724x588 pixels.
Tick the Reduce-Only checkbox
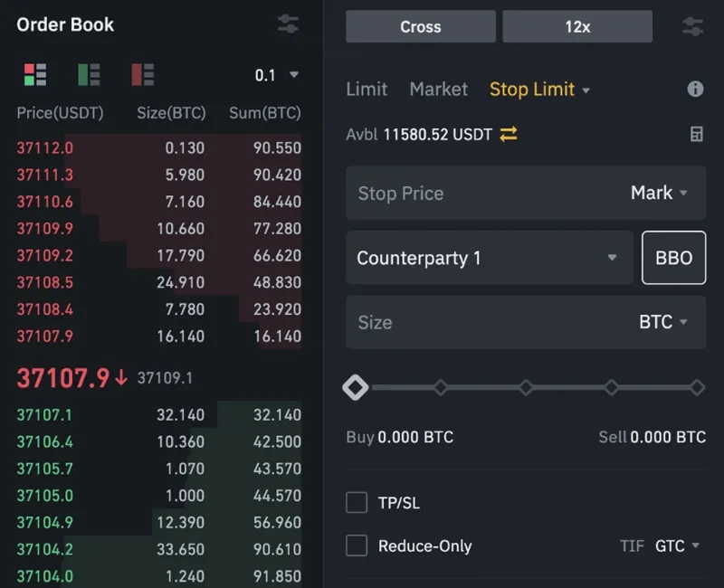[x=357, y=545]
